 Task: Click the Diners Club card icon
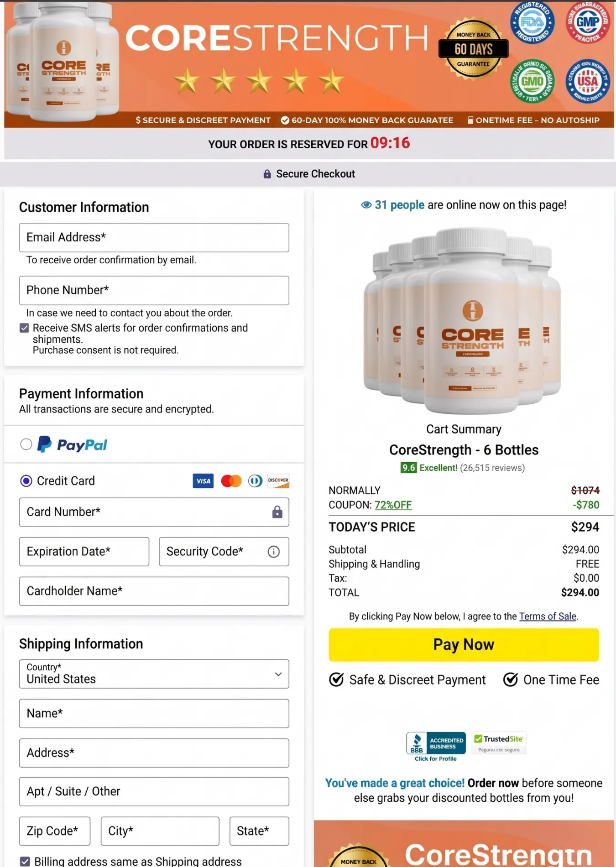pos(255,481)
